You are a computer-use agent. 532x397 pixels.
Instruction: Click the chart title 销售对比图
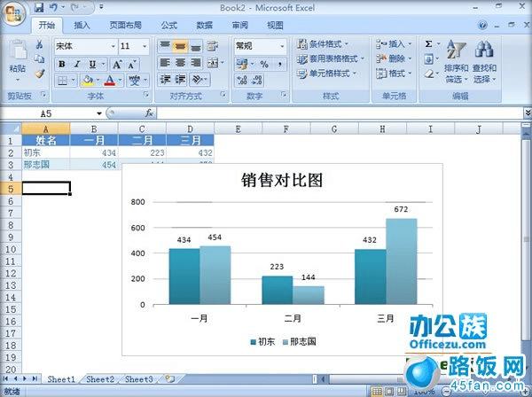[282, 180]
